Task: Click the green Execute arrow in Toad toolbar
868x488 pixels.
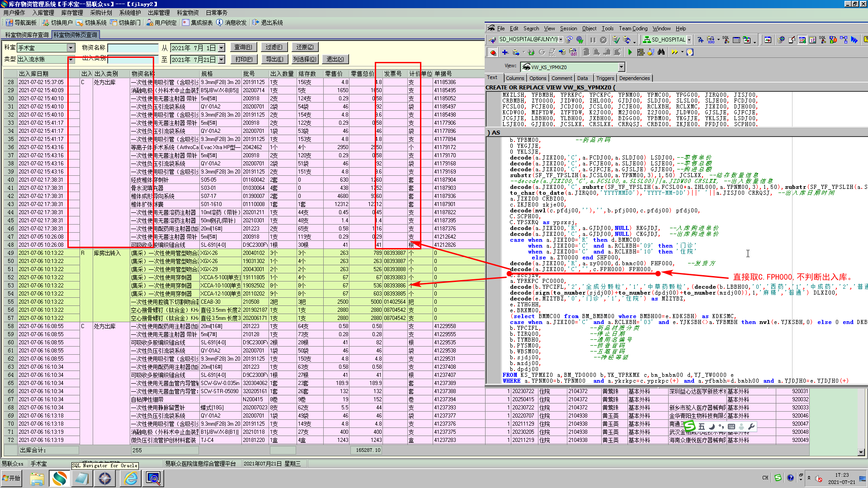Action: [x=630, y=52]
